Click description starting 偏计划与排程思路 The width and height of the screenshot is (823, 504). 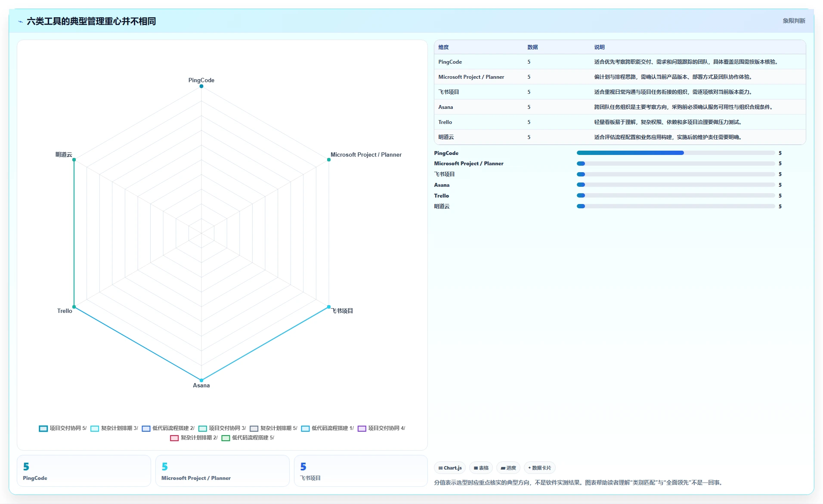pyautogui.click(x=674, y=77)
